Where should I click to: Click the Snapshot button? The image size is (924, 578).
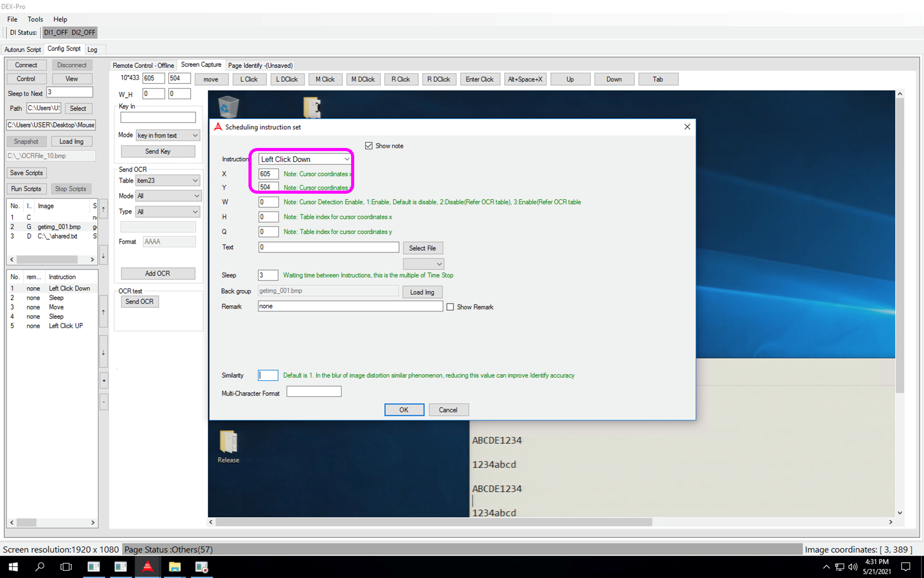[x=26, y=141]
